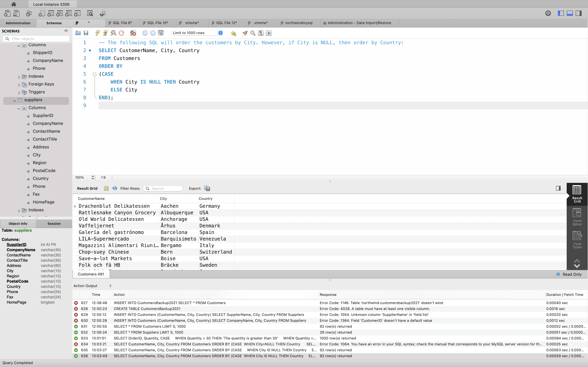Viewport: 588px width, 367px height.
Task: Switch to the Administration sidebar tab
Action: (x=18, y=23)
